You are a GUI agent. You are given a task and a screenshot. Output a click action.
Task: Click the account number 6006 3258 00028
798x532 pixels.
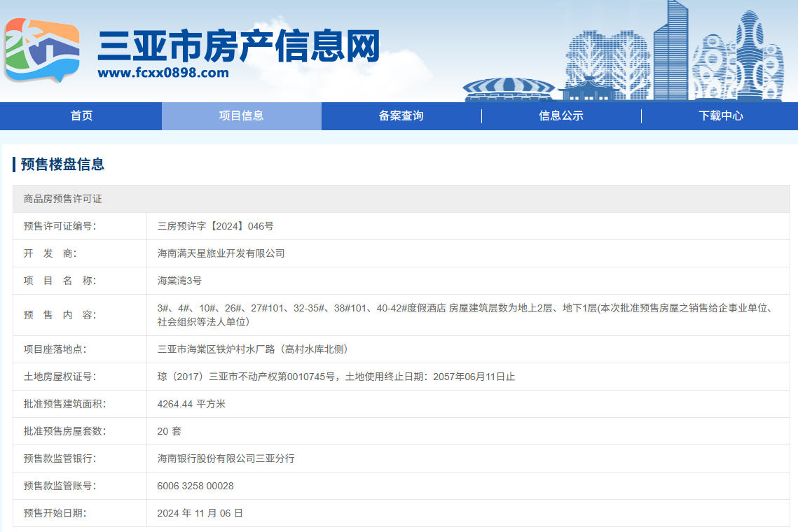point(195,486)
